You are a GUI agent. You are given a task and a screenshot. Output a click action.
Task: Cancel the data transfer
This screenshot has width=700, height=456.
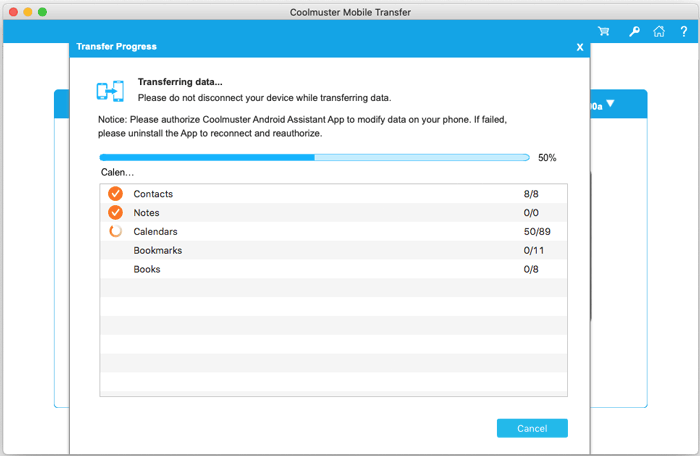532,428
